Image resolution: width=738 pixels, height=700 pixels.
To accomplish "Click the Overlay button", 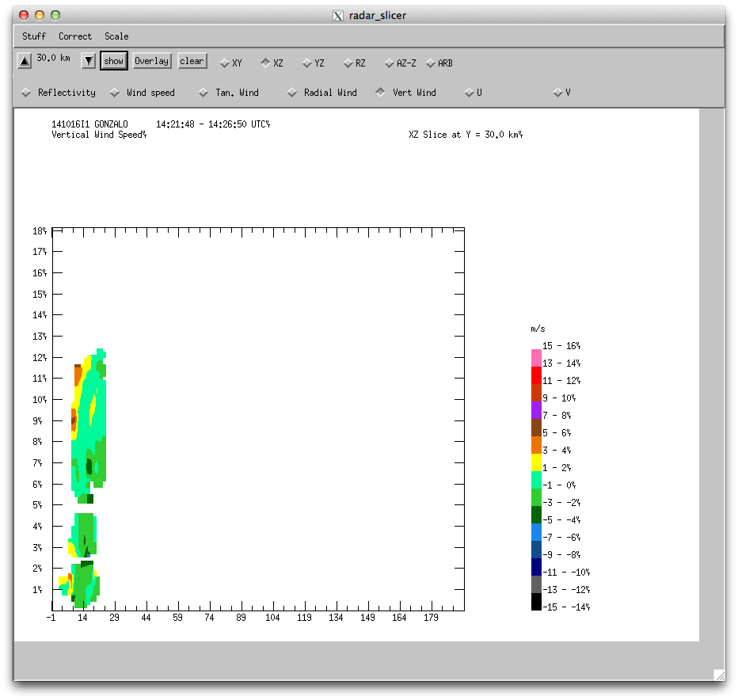I will tap(151, 61).
